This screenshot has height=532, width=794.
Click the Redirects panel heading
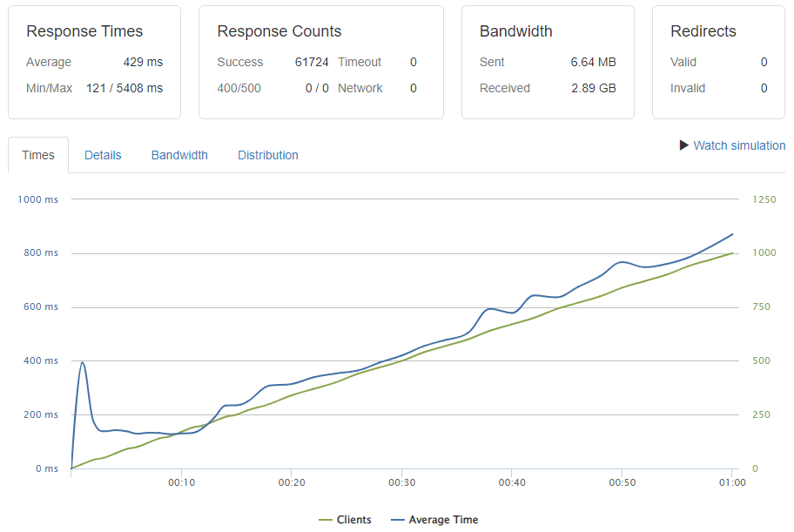(x=703, y=31)
